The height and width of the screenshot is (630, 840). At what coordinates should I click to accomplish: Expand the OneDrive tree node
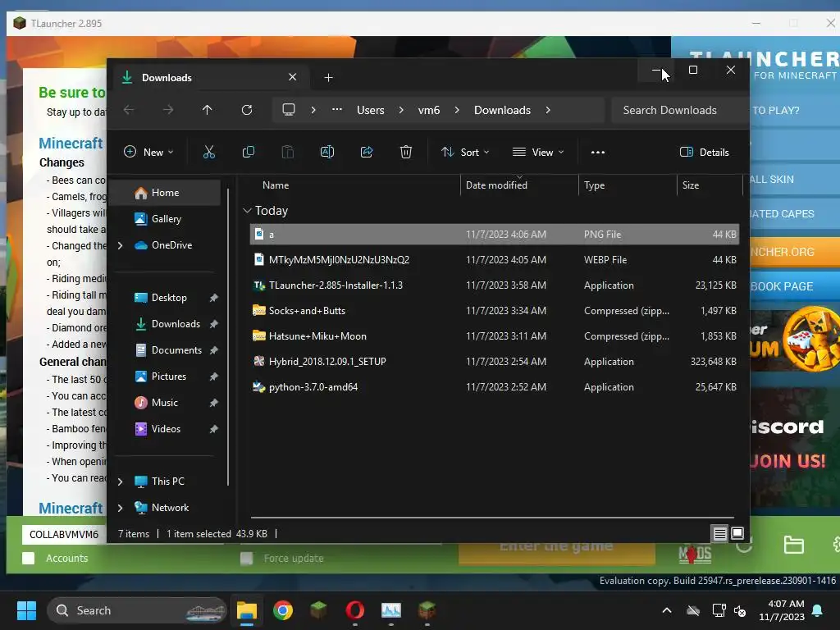point(120,245)
